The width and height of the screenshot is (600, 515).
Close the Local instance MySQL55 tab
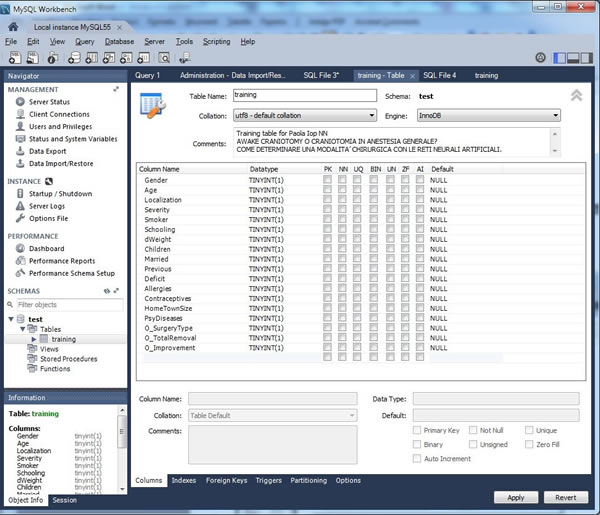tap(119, 28)
